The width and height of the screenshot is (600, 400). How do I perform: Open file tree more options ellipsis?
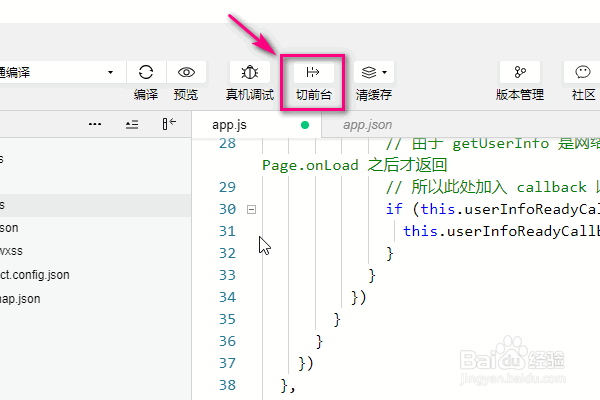(95, 124)
